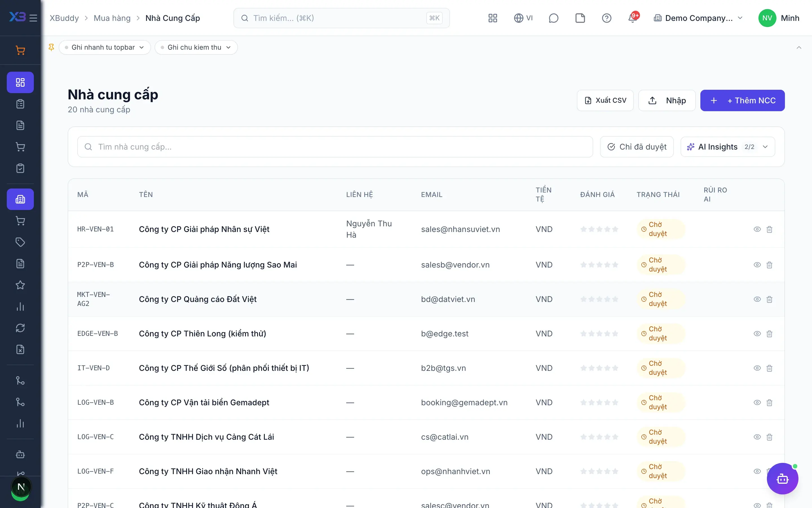Collapse the pinned notes bar chevron
Screen dimensions: 812x508
point(798,47)
